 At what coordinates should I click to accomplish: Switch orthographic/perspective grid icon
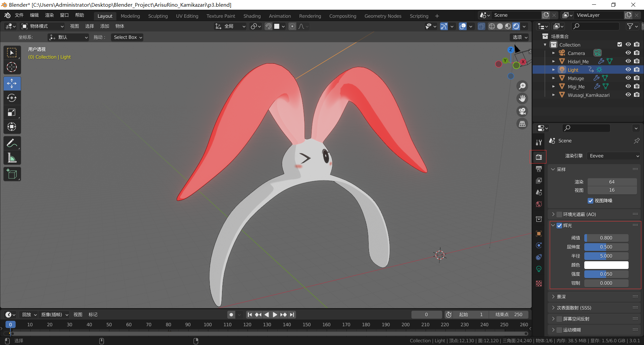[x=522, y=124]
